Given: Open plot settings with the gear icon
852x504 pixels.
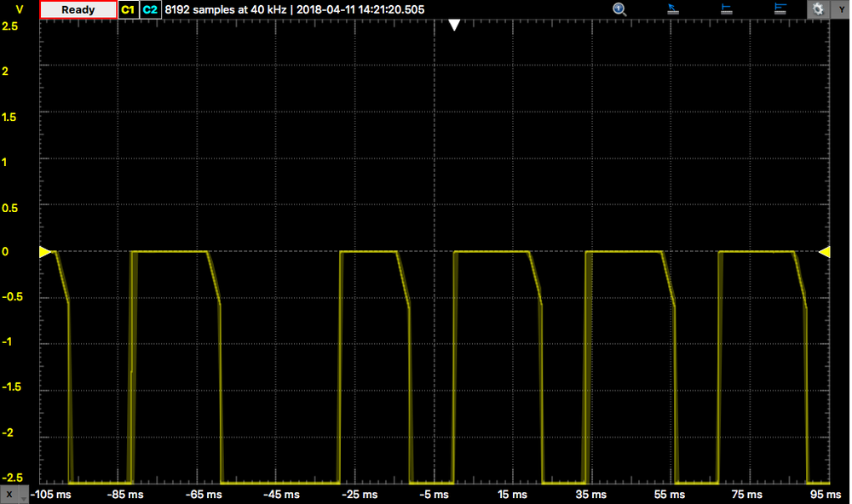Looking at the screenshot, I should click(x=818, y=9).
